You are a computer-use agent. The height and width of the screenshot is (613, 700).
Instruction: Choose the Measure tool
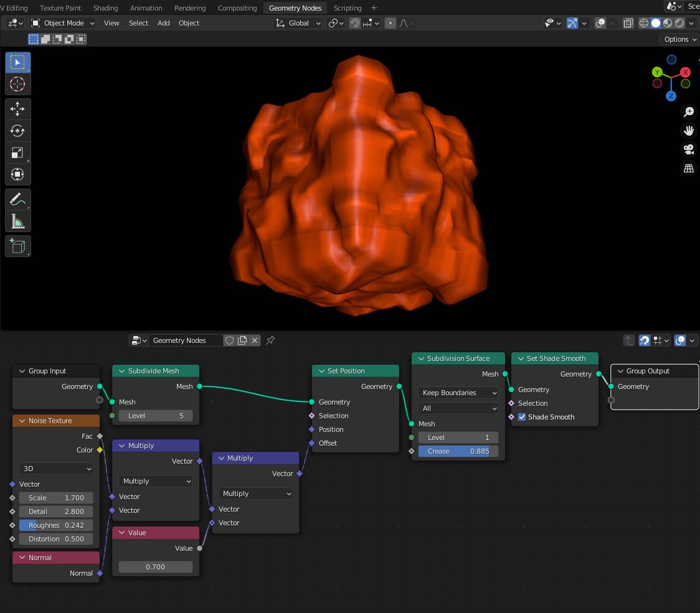click(17, 222)
